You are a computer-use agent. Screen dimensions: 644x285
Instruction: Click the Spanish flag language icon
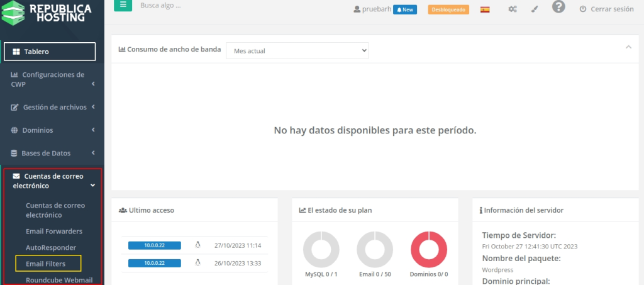pyautogui.click(x=485, y=9)
